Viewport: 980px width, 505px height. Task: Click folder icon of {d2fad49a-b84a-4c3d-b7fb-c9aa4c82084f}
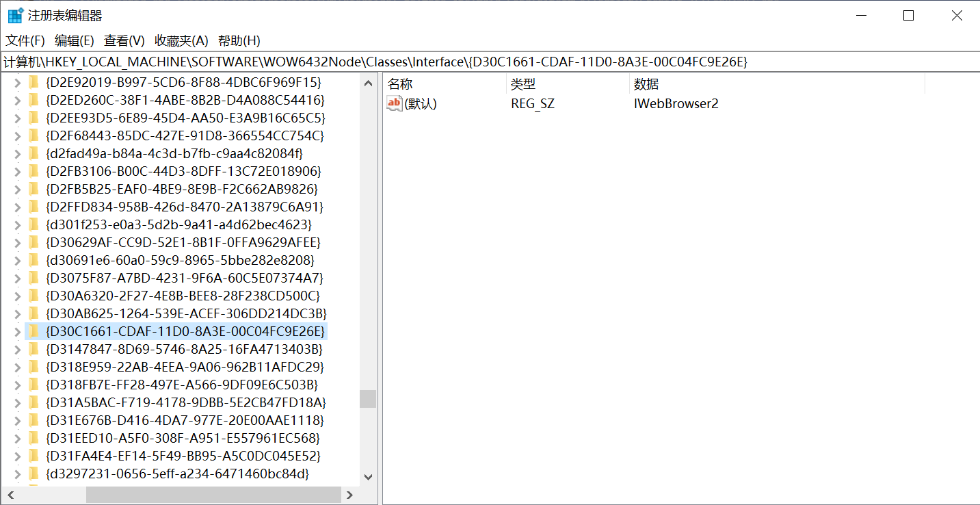33,153
